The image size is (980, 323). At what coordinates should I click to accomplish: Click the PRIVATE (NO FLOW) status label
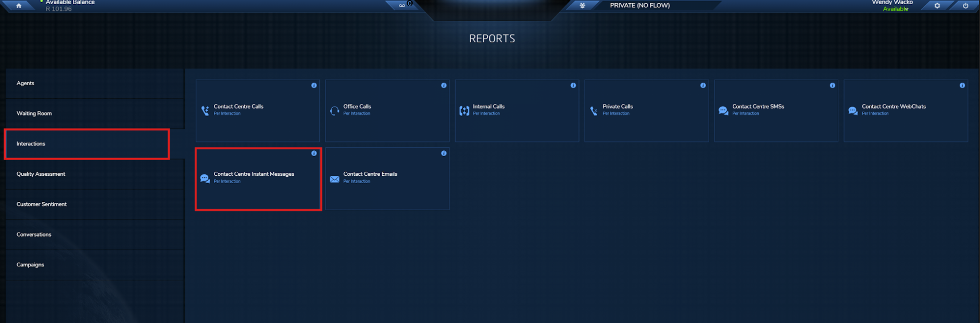pos(640,5)
